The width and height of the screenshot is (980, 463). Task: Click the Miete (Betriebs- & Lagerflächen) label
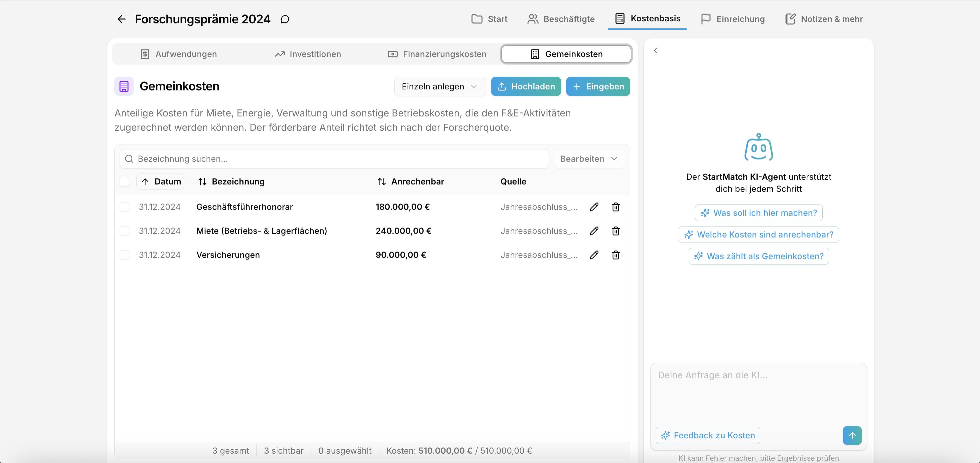click(262, 231)
